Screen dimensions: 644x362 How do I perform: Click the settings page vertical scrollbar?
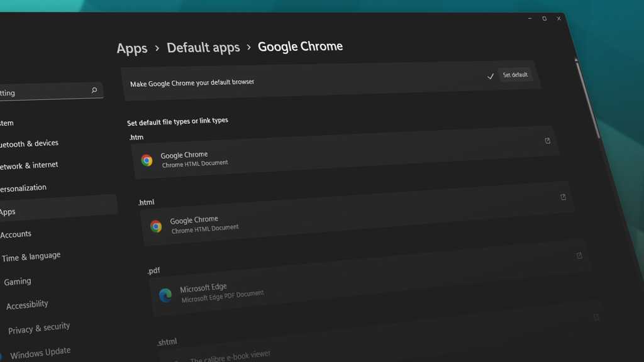click(589, 101)
